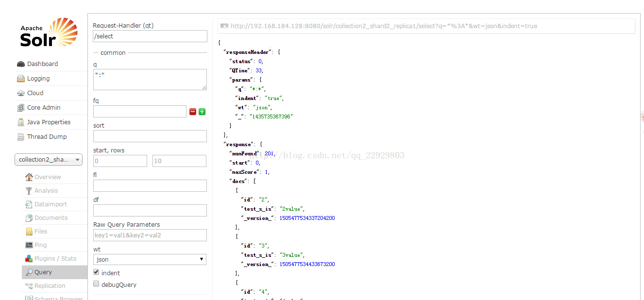Open the select request URL link
The height and width of the screenshot is (300, 644).
point(384,26)
